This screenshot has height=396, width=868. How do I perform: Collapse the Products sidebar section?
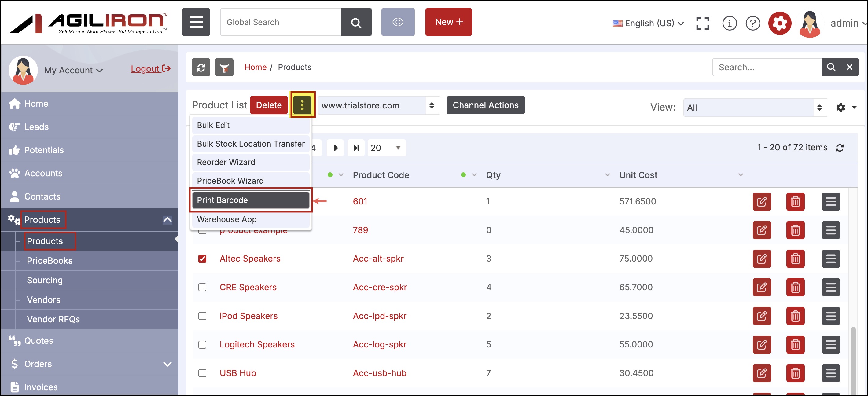click(x=167, y=220)
